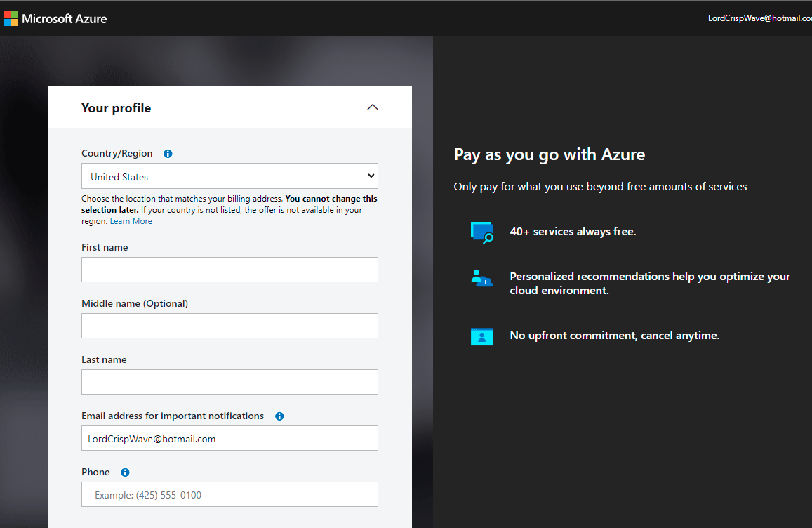Focus the First name field
Viewport: 812px width, 528px height.
(229, 270)
